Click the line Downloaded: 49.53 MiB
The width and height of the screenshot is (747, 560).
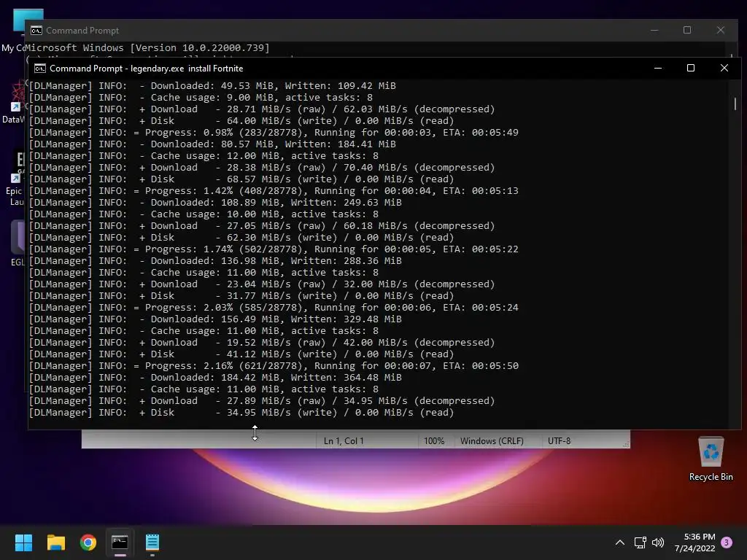point(212,86)
